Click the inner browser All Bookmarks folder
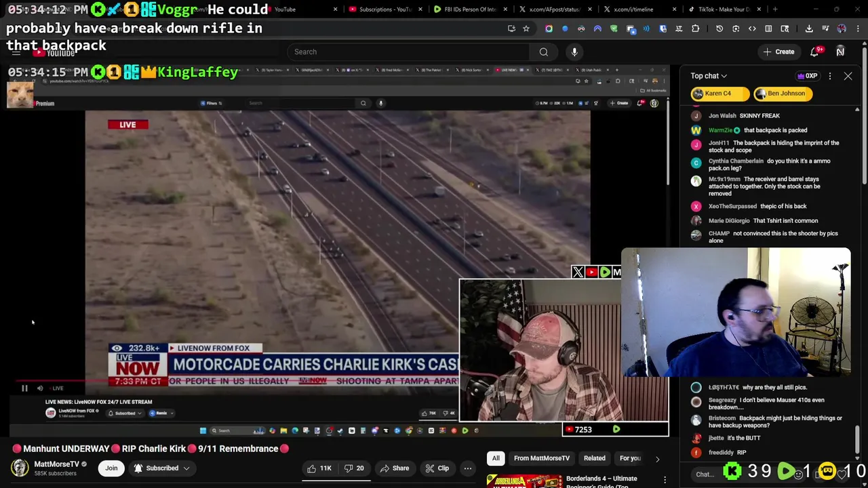Image resolution: width=868 pixels, height=488 pixels. pyautogui.click(x=654, y=90)
